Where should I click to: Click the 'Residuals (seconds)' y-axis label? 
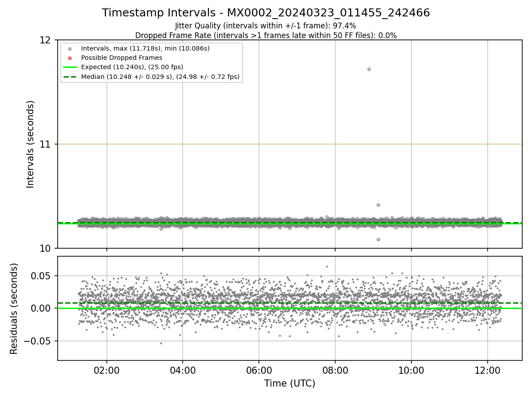[14, 309]
